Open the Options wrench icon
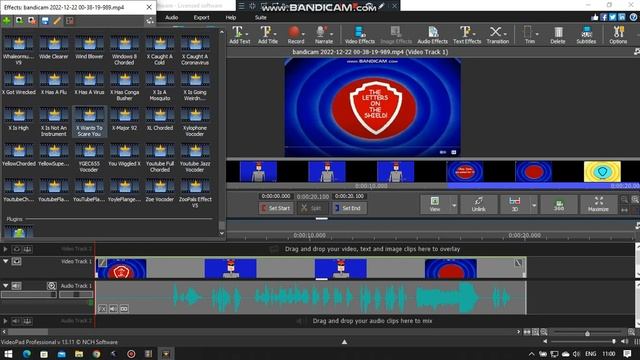This screenshot has width=640, height=360. point(618,35)
